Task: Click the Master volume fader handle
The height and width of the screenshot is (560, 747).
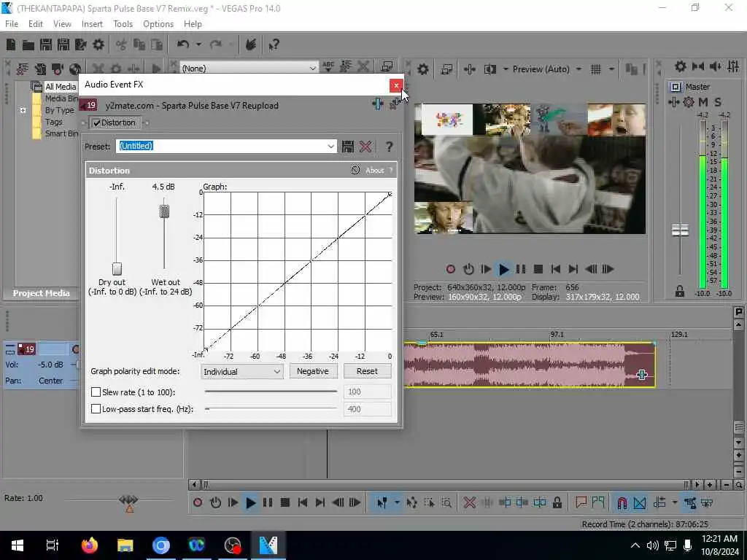Action: pyautogui.click(x=680, y=230)
